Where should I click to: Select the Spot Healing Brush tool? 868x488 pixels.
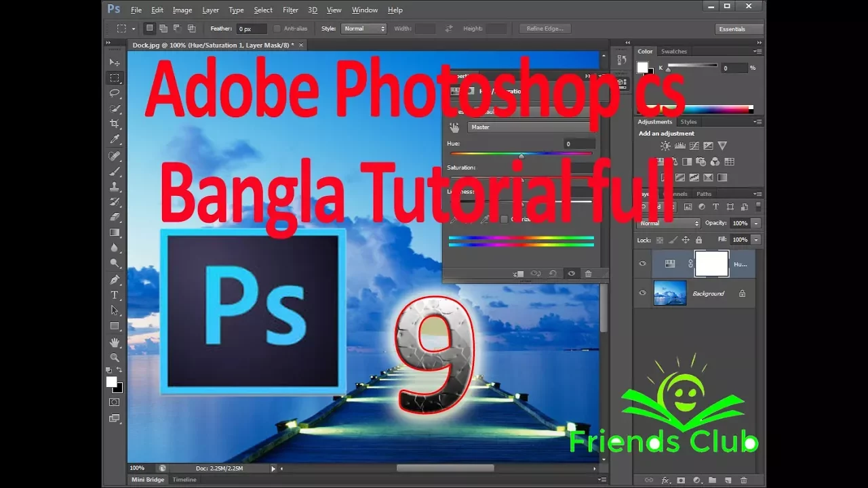[115, 156]
